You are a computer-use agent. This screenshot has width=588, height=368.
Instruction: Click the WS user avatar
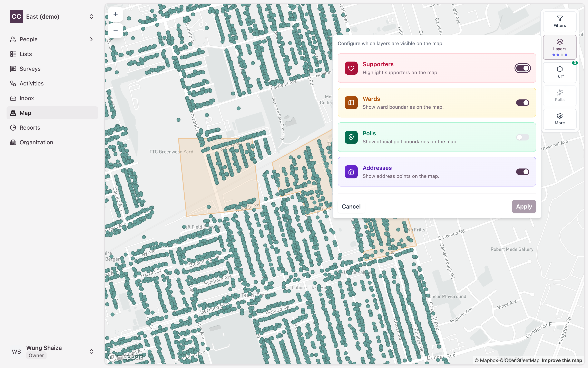click(16, 352)
